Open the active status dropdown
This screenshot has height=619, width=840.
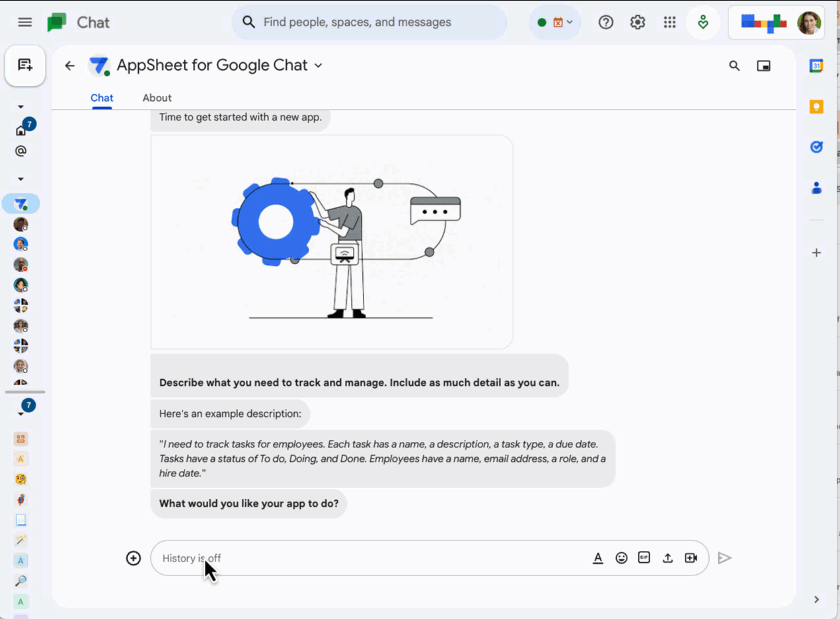[555, 22]
